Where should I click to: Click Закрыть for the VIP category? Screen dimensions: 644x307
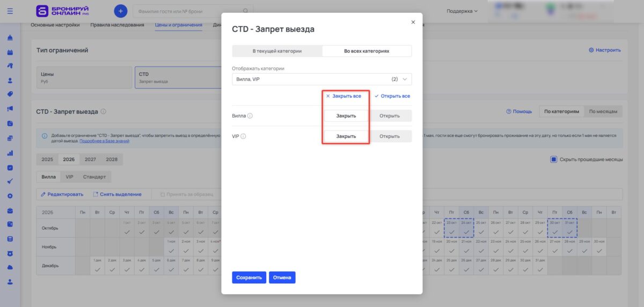(x=346, y=136)
